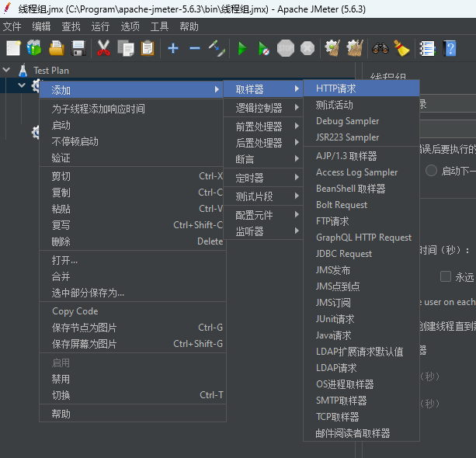Click 保存节点为图片 in context menu
The image size is (476, 458).
click(133, 328)
